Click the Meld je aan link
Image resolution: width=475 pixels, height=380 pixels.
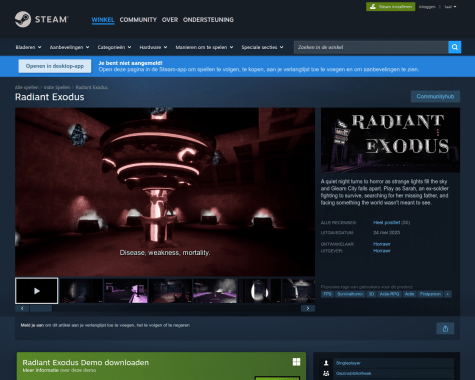click(32, 325)
